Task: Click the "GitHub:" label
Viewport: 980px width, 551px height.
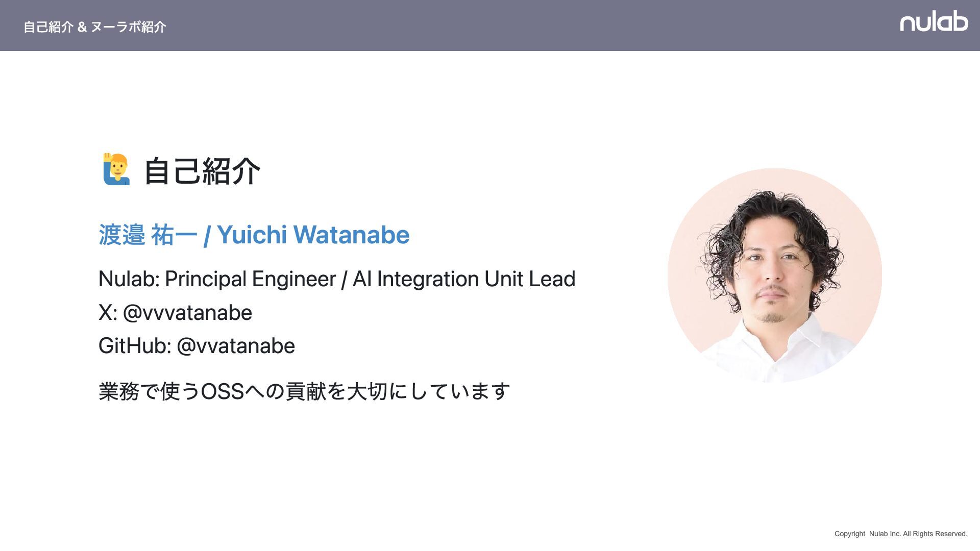Action: point(134,346)
